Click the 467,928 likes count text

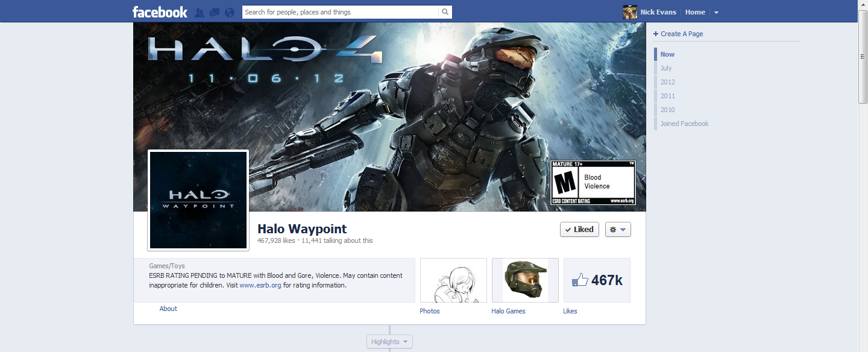[x=276, y=240]
